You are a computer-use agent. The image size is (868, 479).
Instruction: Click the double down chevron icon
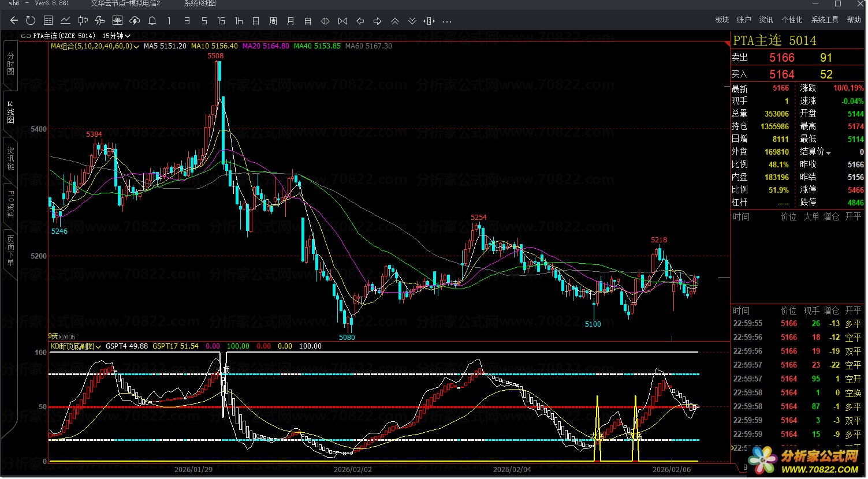pos(412,21)
